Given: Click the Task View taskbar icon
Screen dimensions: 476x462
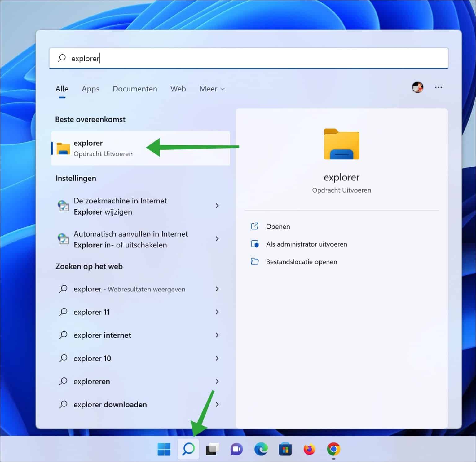Looking at the screenshot, I should [x=213, y=449].
